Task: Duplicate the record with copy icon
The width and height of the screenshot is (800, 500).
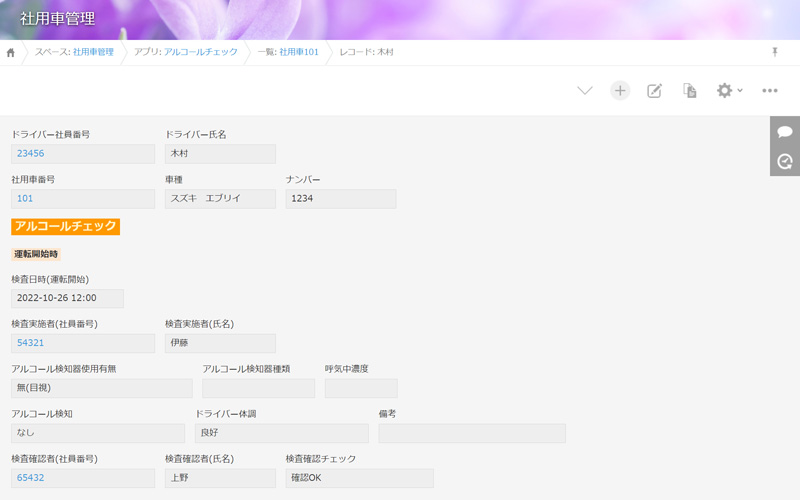Action: 690,91
